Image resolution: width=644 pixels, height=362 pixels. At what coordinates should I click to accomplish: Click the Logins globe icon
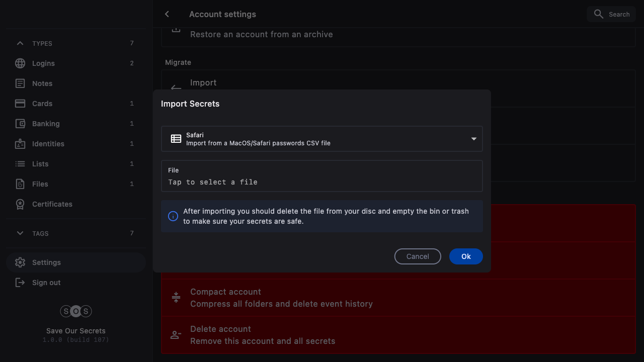pyautogui.click(x=20, y=63)
